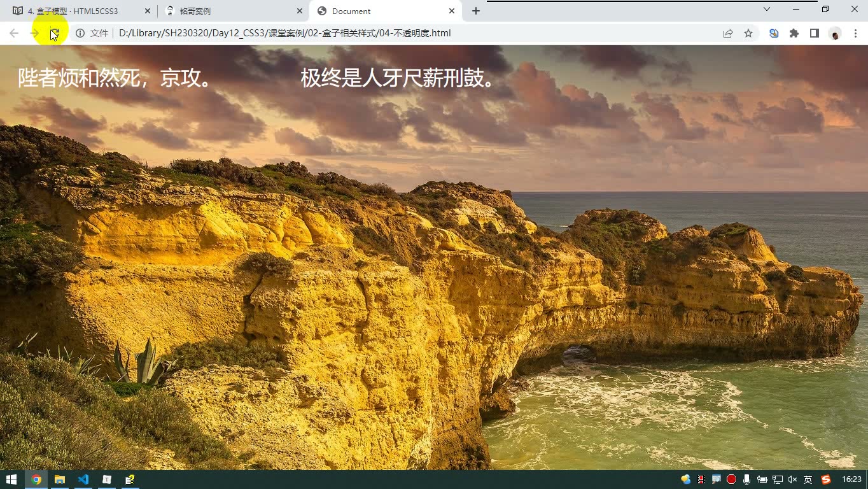The height and width of the screenshot is (489, 868).
Task: Switch to the 盒子模型 · HTML5CSS3 tab
Action: click(73, 11)
